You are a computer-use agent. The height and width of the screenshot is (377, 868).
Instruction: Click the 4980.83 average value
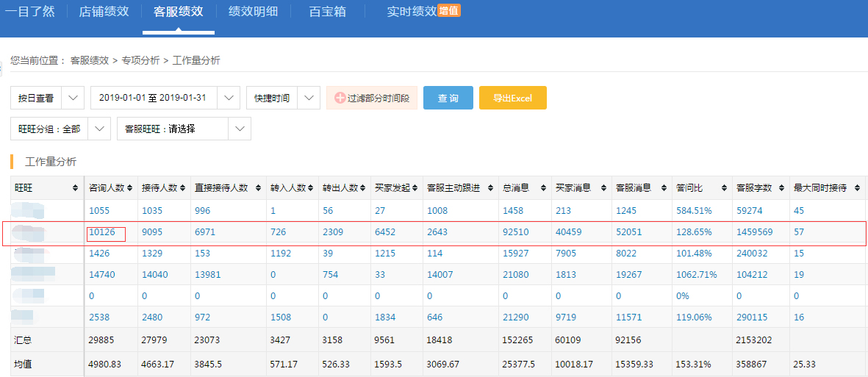pos(104,365)
